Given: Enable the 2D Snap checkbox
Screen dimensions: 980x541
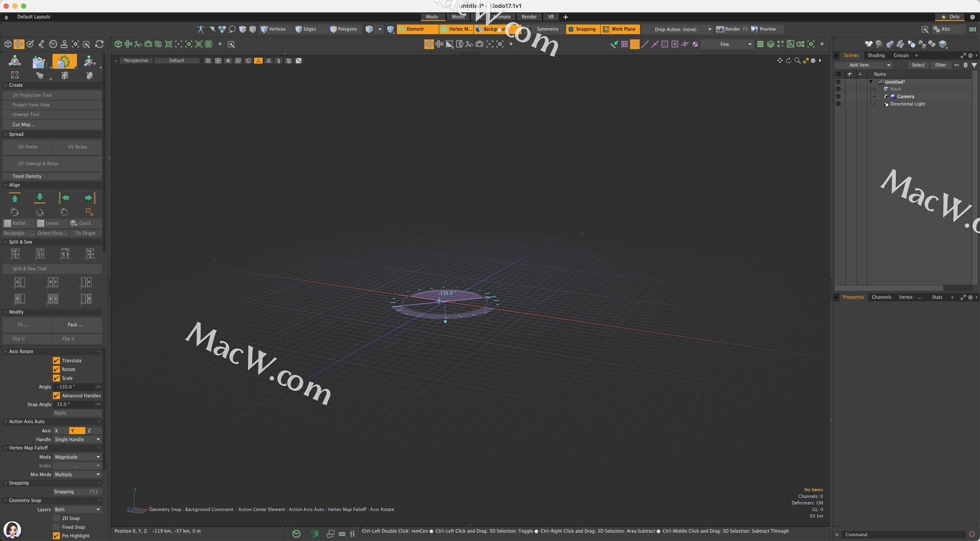Looking at the screenshot, I should point(56,519).
